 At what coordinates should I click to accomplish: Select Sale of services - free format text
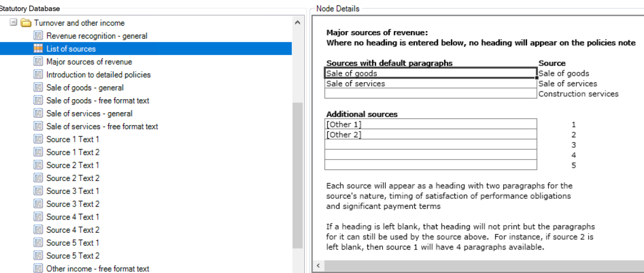[x=102, y=126]
